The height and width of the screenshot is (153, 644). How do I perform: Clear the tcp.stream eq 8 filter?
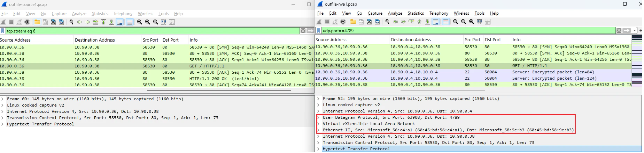303,31
